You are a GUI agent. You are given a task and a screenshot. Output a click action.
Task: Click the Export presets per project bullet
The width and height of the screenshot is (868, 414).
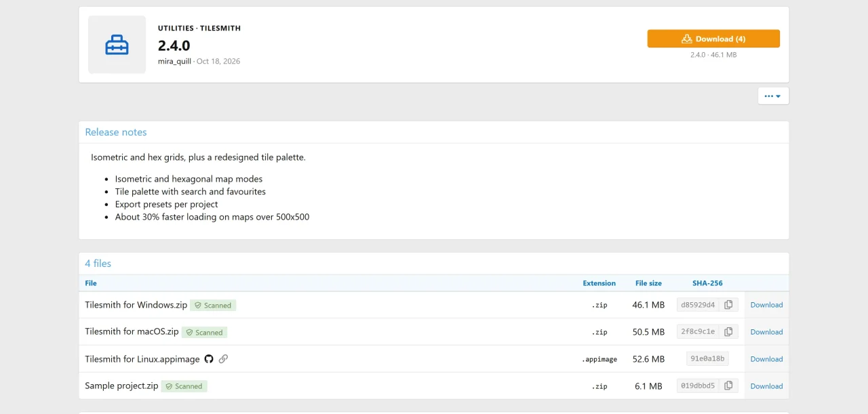coord(167,204)
